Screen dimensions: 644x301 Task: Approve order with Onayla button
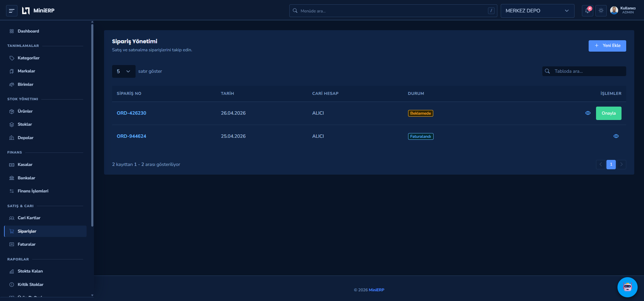(608, 113)
